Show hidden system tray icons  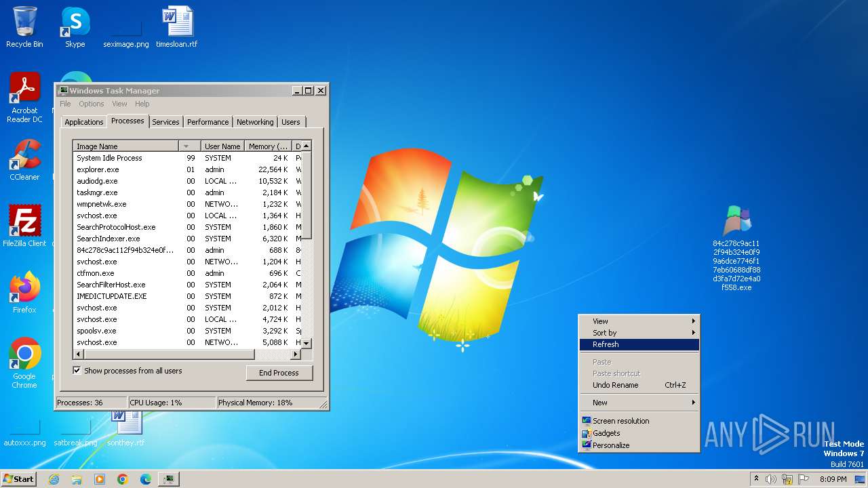756,479
